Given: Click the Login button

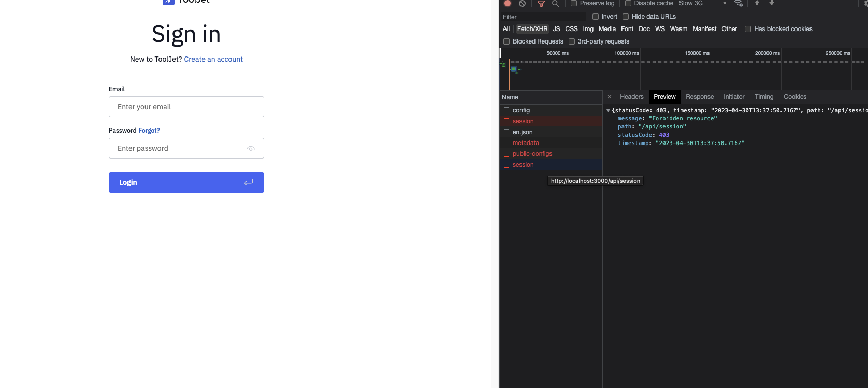Looking at the screenshot, I should click(x=186, y=182).
